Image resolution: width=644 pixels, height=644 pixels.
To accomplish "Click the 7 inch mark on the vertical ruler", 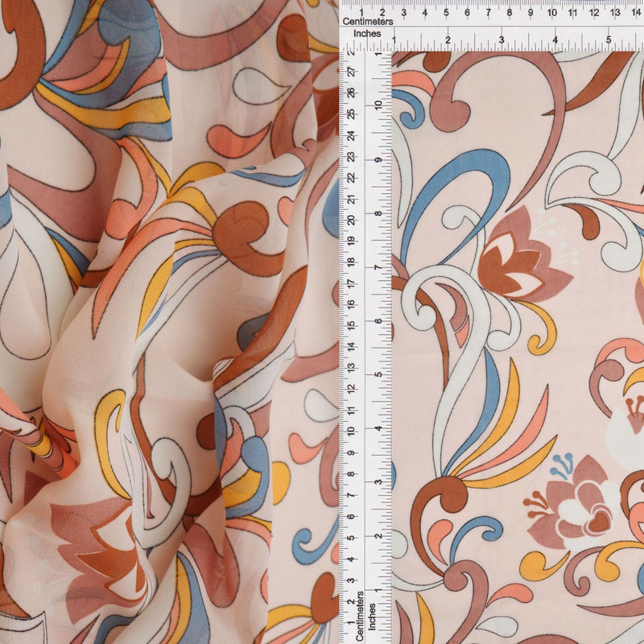I will 378,267.
